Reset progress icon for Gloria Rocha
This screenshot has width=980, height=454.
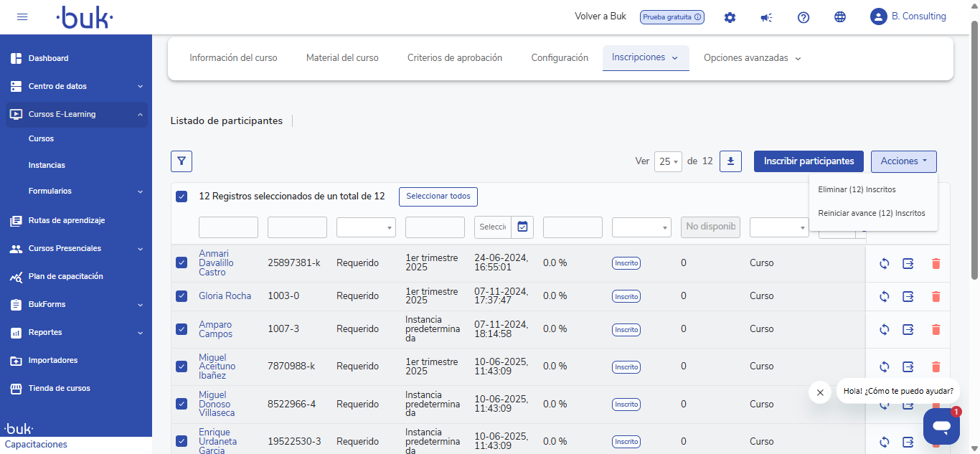884,296
